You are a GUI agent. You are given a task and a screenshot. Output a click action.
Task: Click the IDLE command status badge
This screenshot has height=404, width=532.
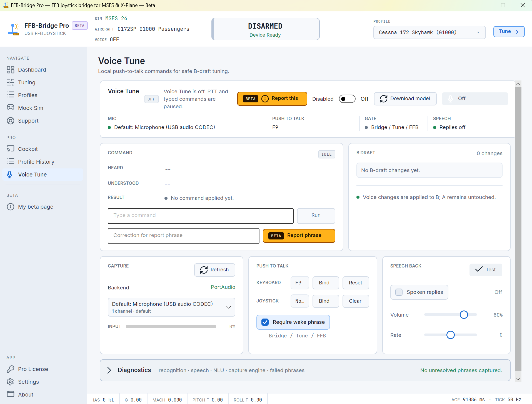(327, 154)
